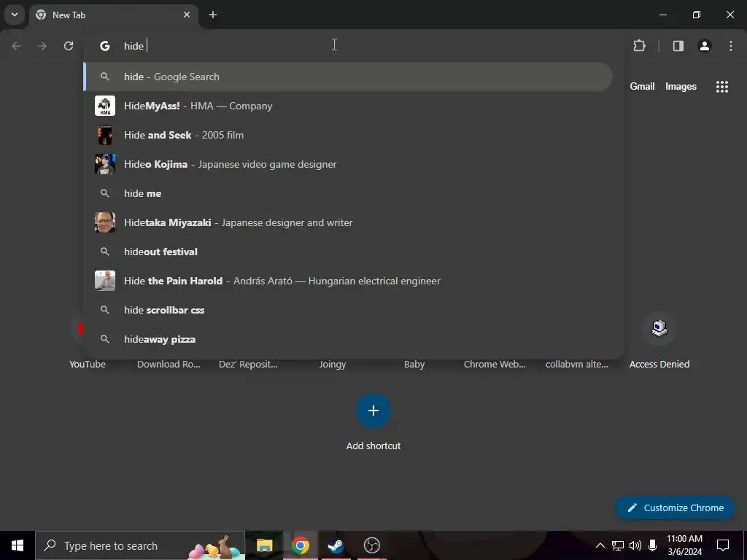Click the Customize Chrome button
Screen dimensions: 747x560
tap(675, 507)
